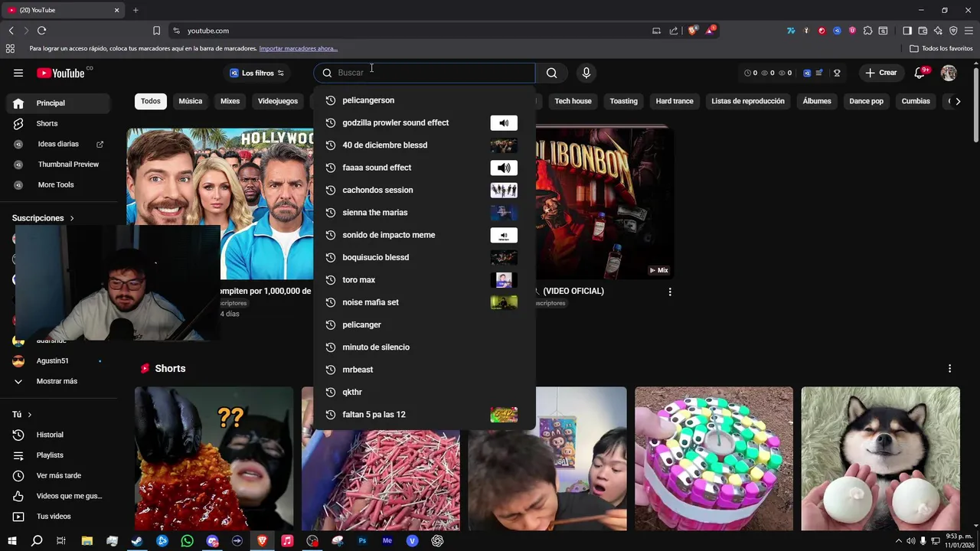Open the Shiba dog Shorts thumbnail
The width and height of the screenshot is (980, 551).
(880, 458)
